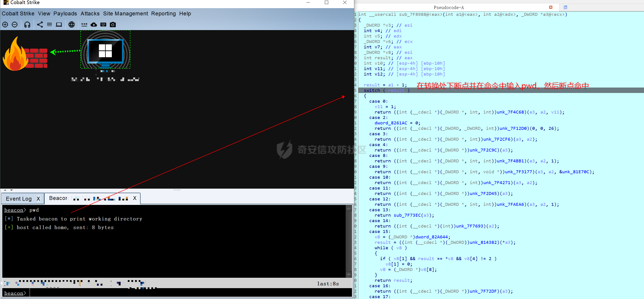Click the minus Disconnect from server icon

(15, 24)
